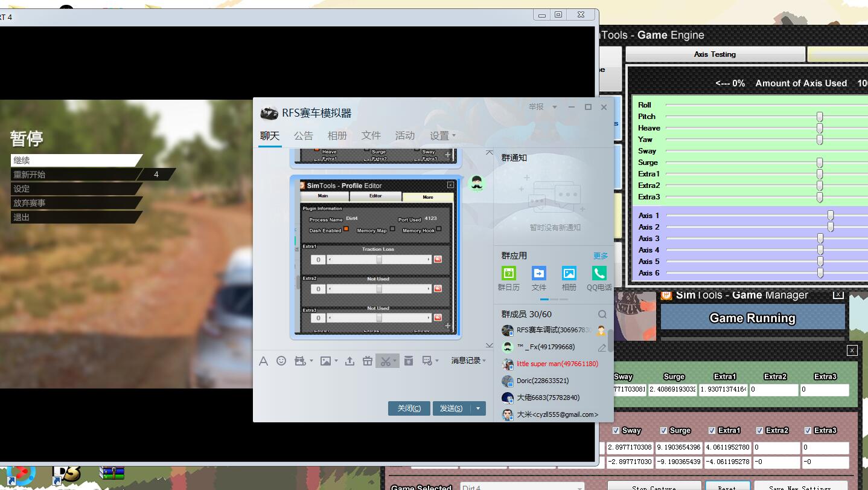
Task: Click the upload file icon in chat toolbar
Action: point(349,361)
